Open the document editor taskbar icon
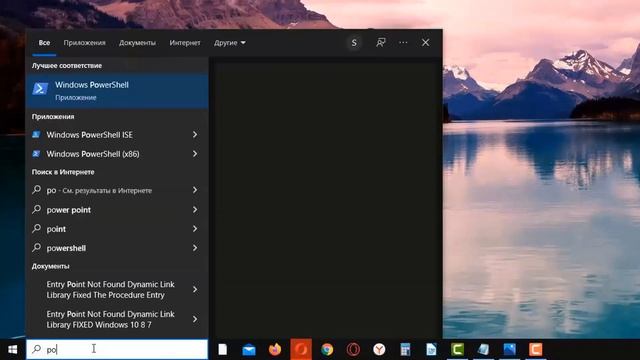 431,349
